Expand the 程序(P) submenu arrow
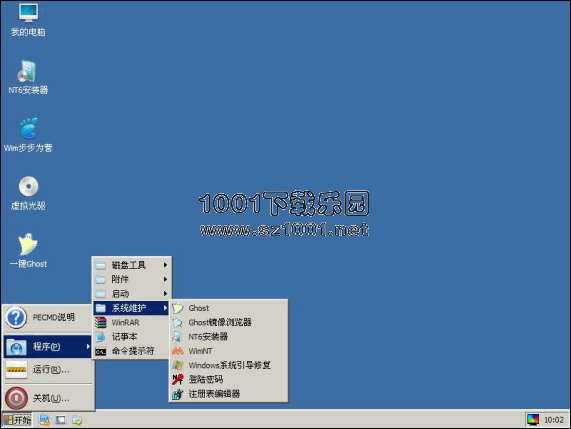 coord(88,346)
